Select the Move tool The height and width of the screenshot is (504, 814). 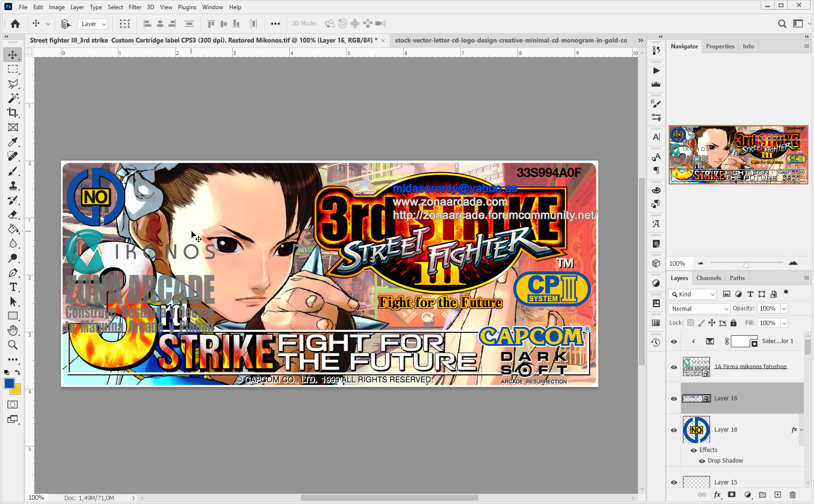13,55
